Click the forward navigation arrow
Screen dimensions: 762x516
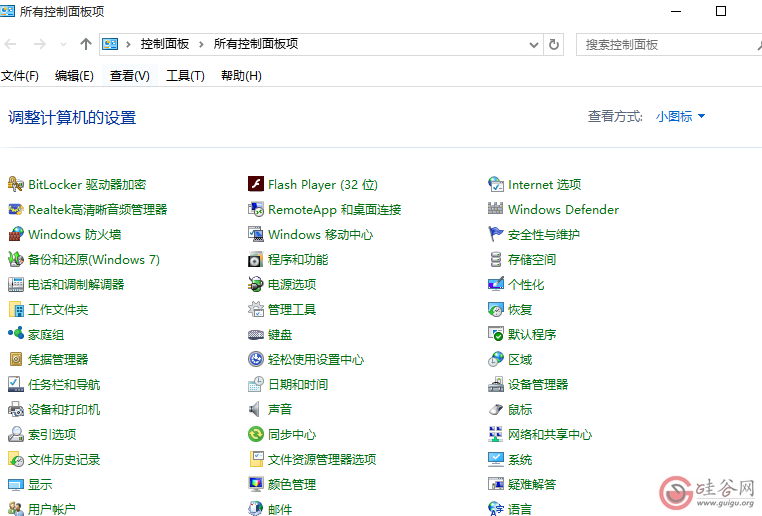click(39, 45)
